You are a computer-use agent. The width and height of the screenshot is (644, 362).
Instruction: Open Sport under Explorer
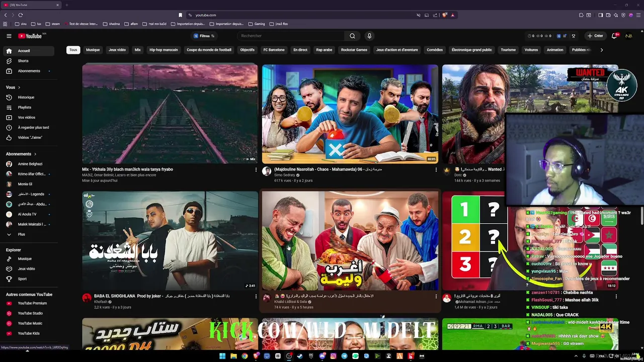pyautogui.click(x=28, y=279)
